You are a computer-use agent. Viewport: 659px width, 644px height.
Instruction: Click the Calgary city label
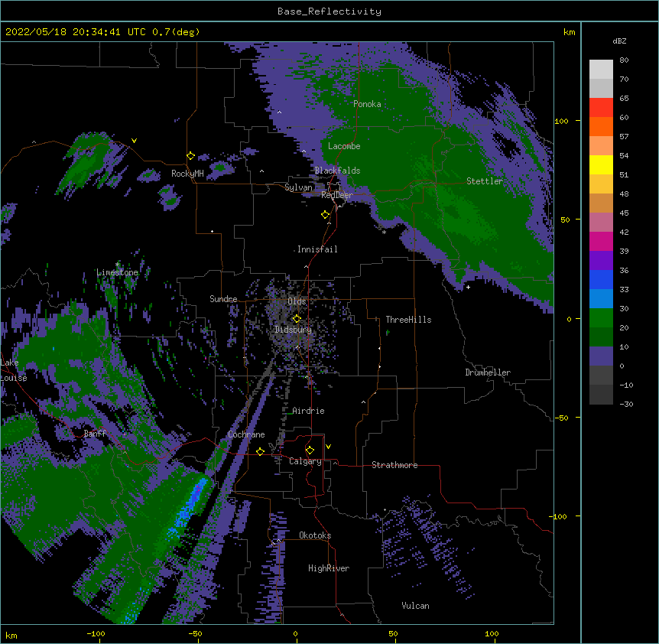[x=305, y=461]
